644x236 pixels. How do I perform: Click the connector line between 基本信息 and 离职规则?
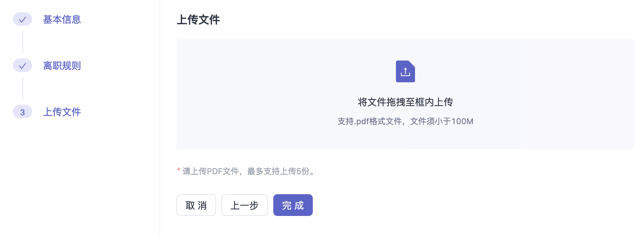tap(23, 42)
